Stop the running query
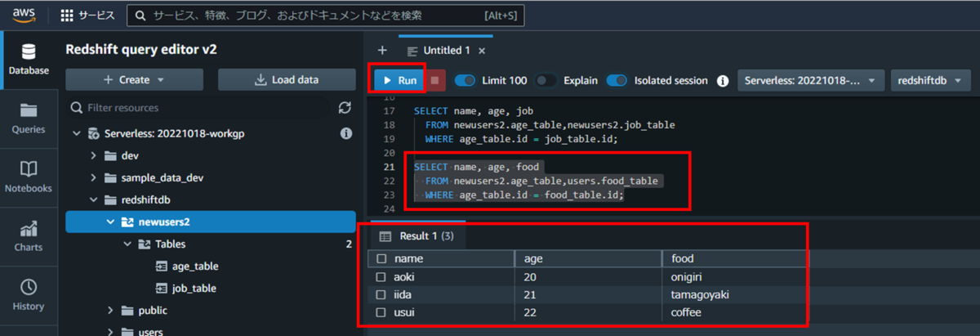This screenshot has width=980, height=336. [x=436, y=80]
